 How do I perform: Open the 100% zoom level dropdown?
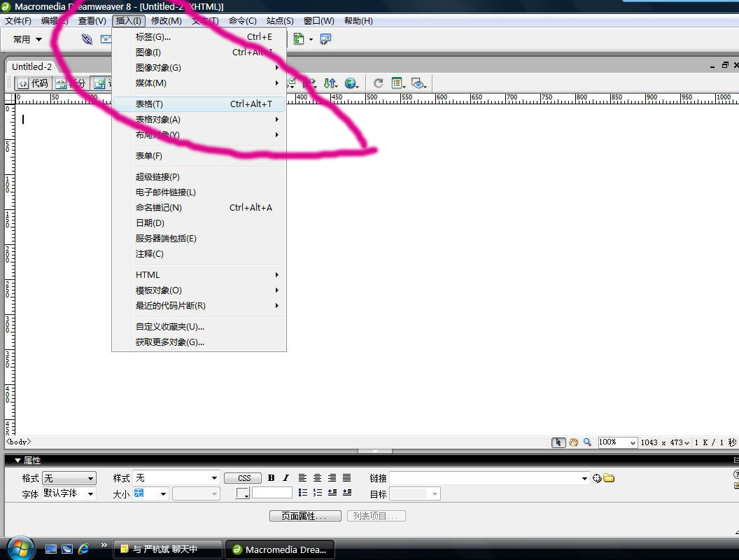pyautogui.click(x=617, y=442)
